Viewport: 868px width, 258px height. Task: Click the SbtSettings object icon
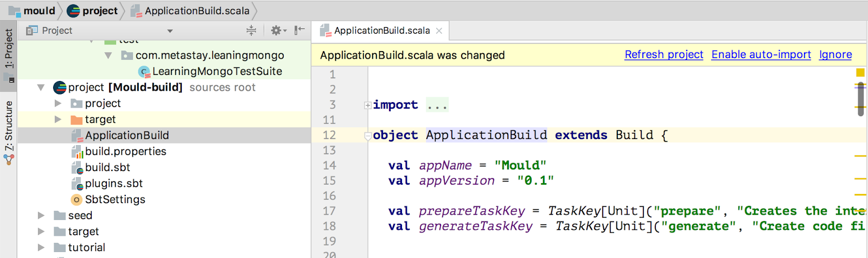tap(76, 200)
